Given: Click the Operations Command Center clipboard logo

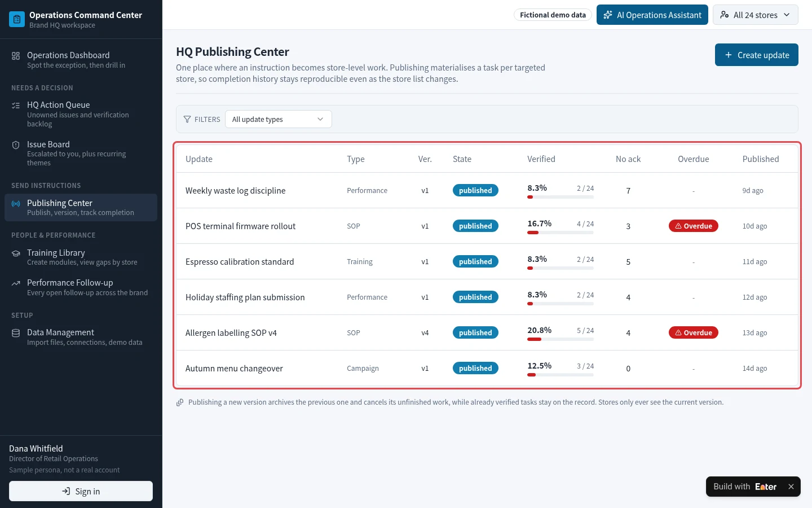Looking at the screenshot, I should 17,19.
